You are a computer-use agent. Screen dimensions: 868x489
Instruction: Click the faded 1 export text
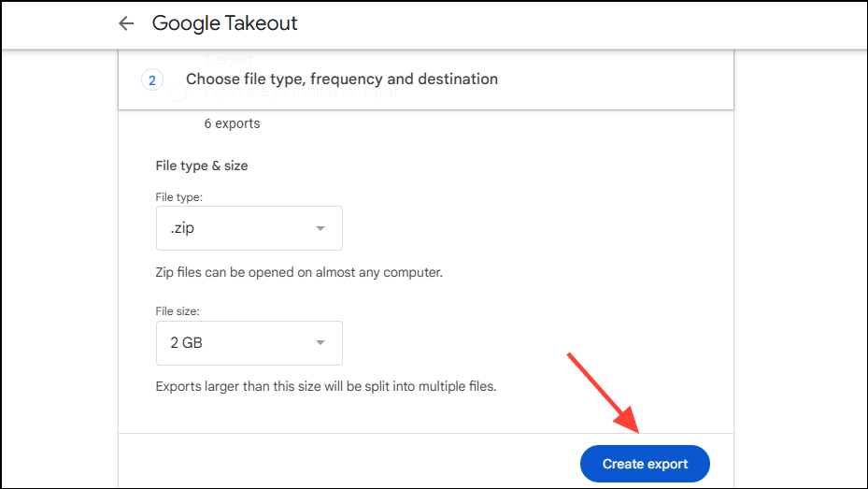point(228,59)
